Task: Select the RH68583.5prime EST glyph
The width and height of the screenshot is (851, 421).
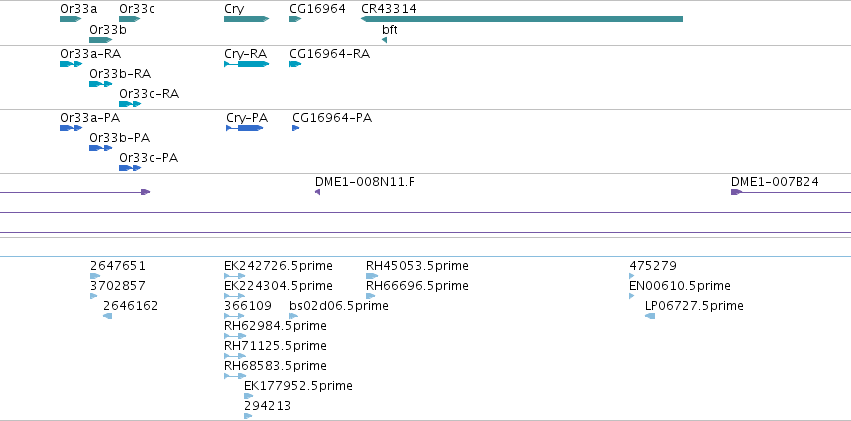Action: 235,376
